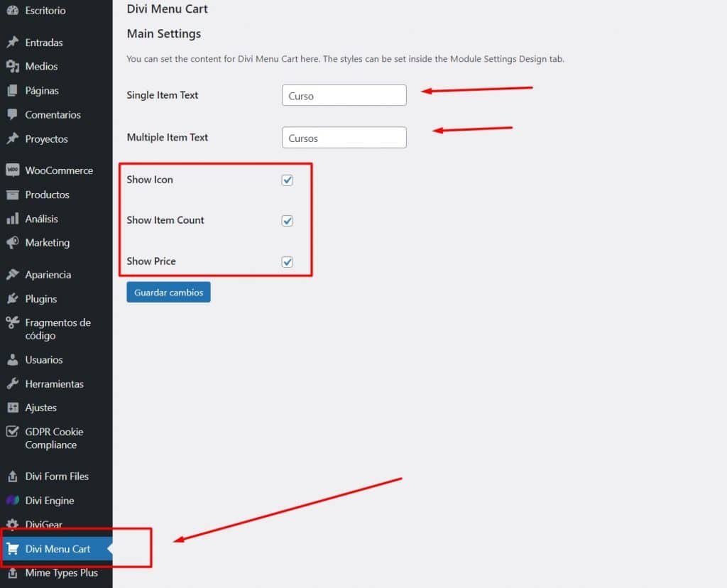Screen dimensions: 727x588
Task: Click the Comentarios speech bubble icon
Action: [13, 114]
